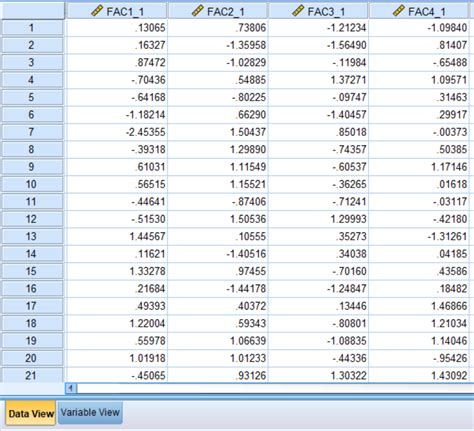Click the ruler icon beside FAC1_1

(97, 11)
